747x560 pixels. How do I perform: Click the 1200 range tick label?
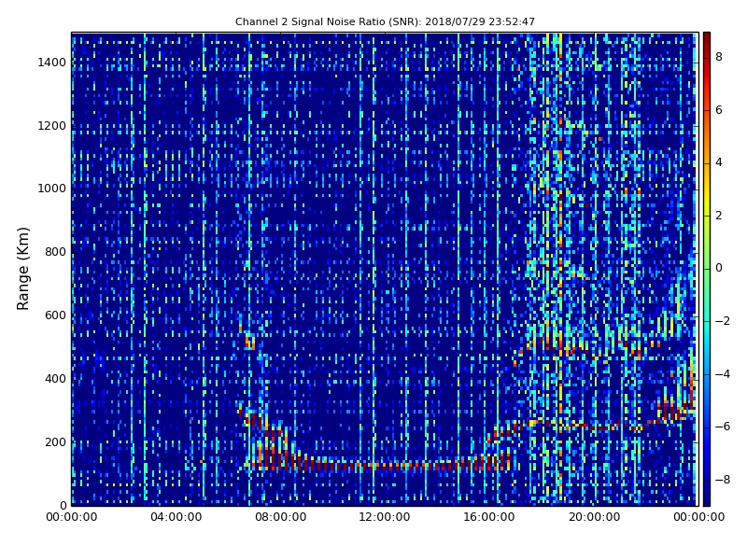tap(52, 126)
